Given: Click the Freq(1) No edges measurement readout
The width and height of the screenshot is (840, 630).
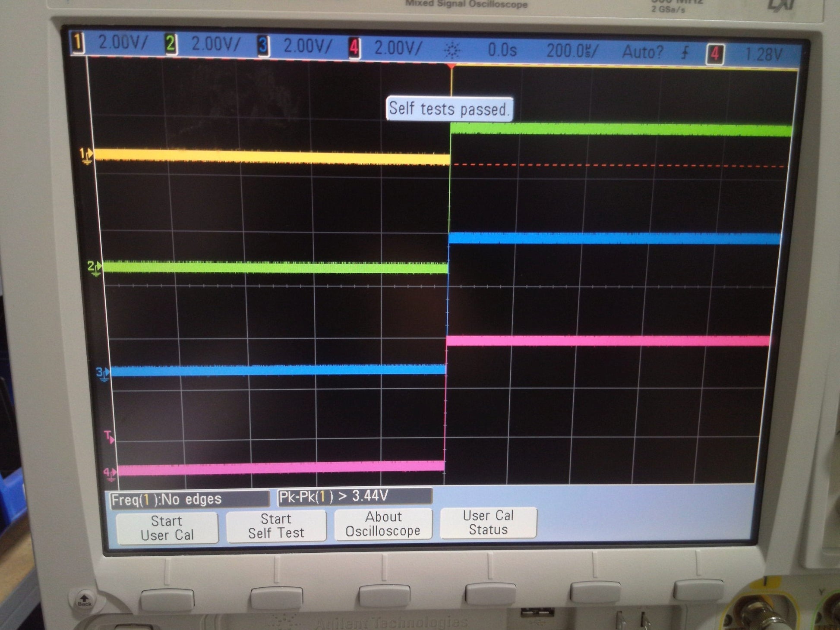Looking at the screenshot, I should (x=189, y=500).
